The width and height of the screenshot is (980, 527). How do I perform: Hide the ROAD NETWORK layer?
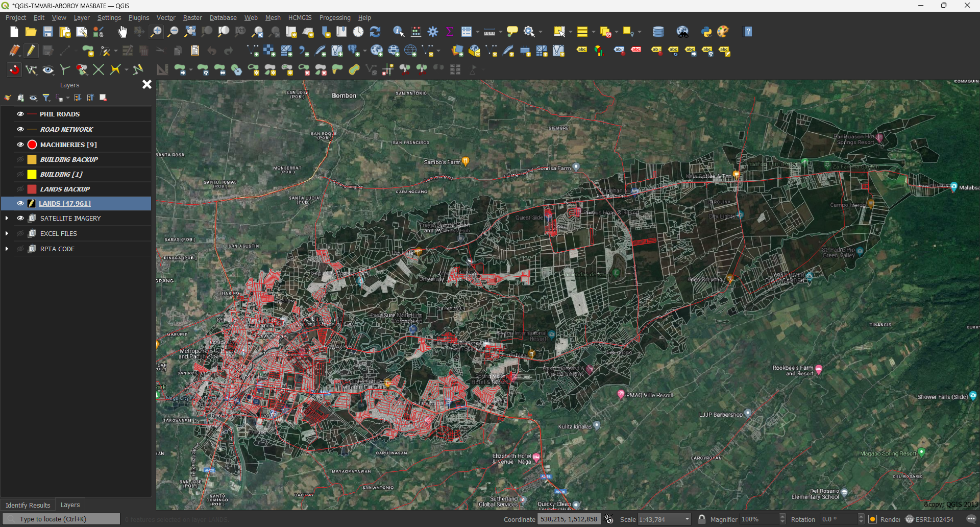pos(20,129)
